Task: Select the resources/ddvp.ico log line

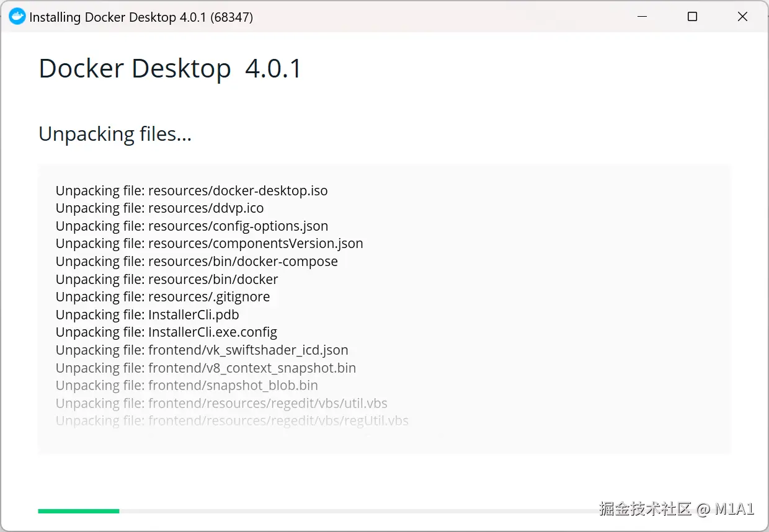Action: click(x=160, y=208)
